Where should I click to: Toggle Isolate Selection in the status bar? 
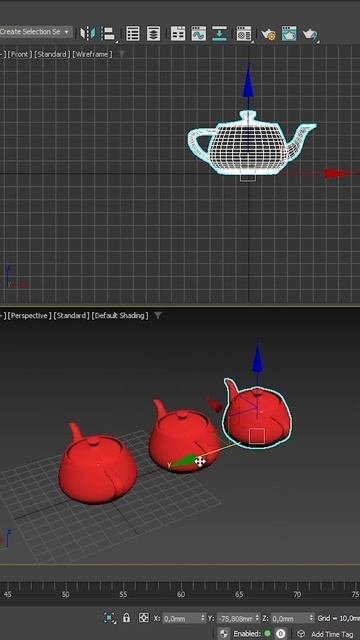point(109,618)
